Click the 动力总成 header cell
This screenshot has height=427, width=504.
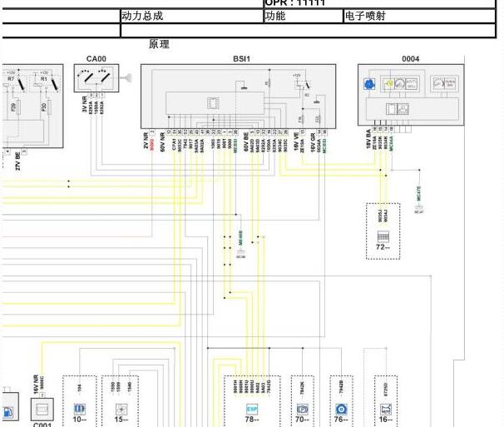(x=192, y=16)
